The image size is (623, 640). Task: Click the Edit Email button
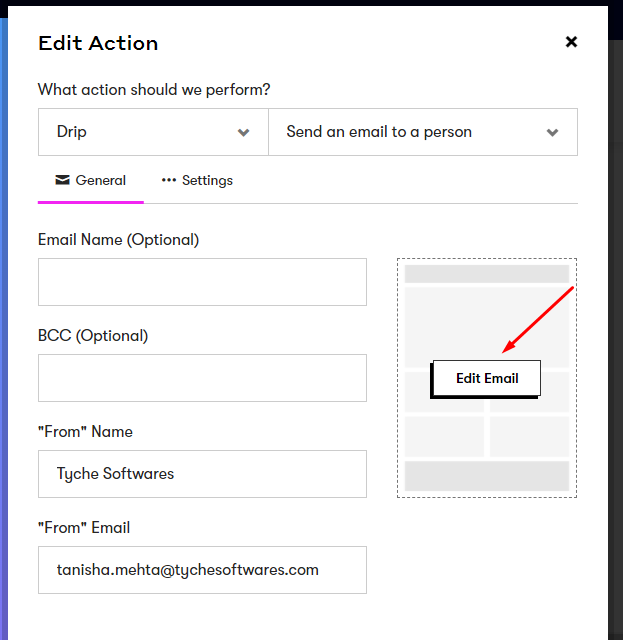pos(487,378)
